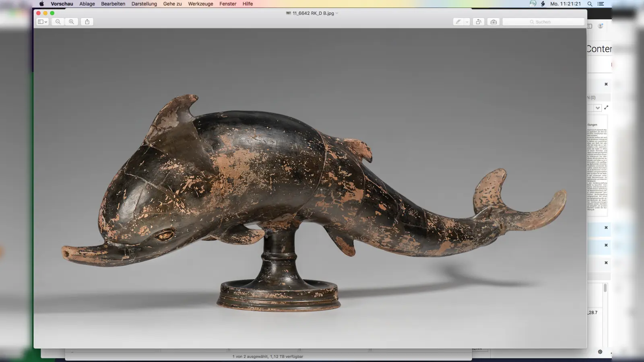Screen dimensions: 644x362
Task: Zoom out of the dolphin image
Action: click(58, 22)
